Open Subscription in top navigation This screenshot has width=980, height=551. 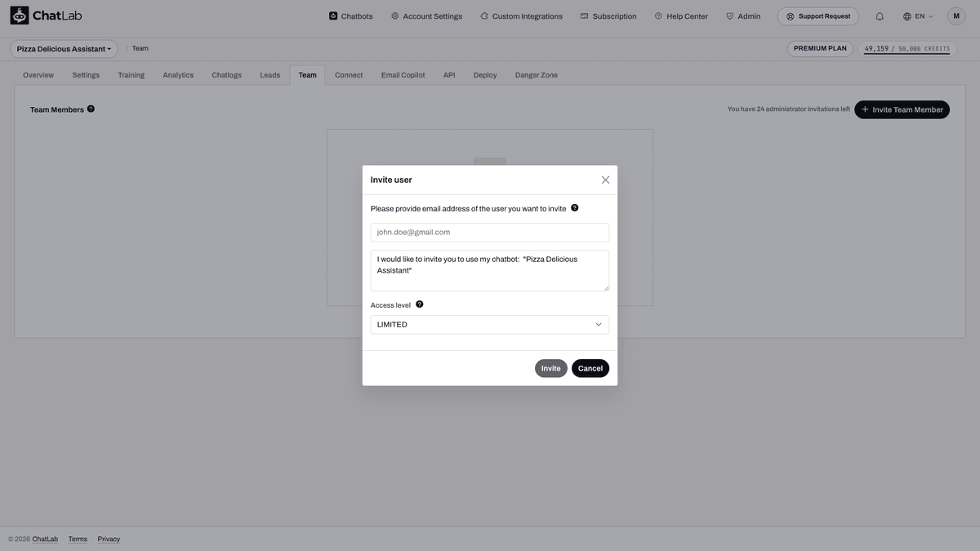(x=608, y=16)
